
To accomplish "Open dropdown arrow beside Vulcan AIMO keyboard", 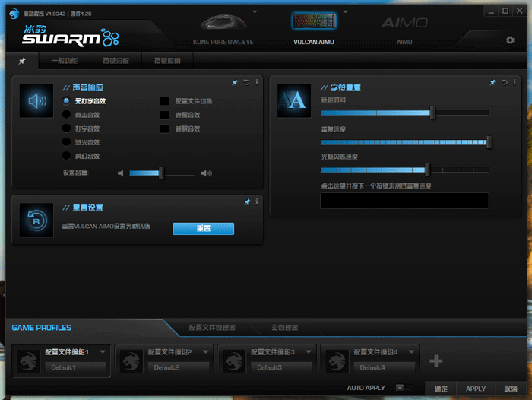I will coord(345,12).
